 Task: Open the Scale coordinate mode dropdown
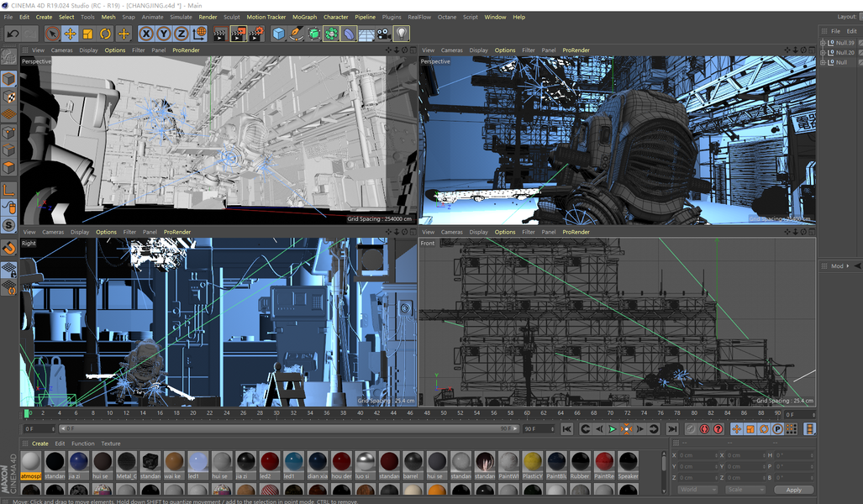point(745,490)
